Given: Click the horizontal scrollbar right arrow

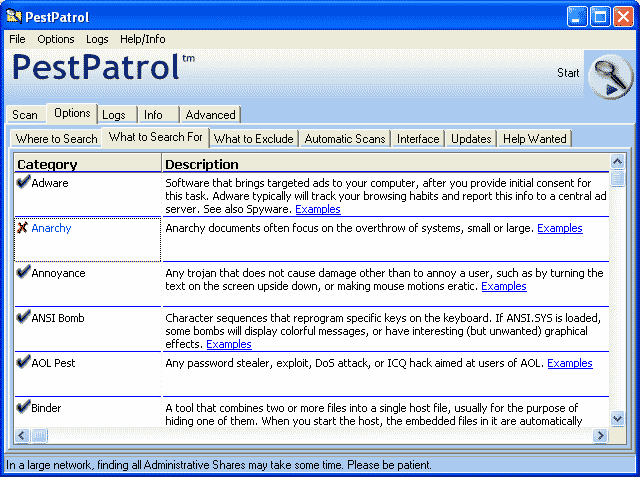Looking at the screenshot, I should pyautogui.click(x=600, y=435).
